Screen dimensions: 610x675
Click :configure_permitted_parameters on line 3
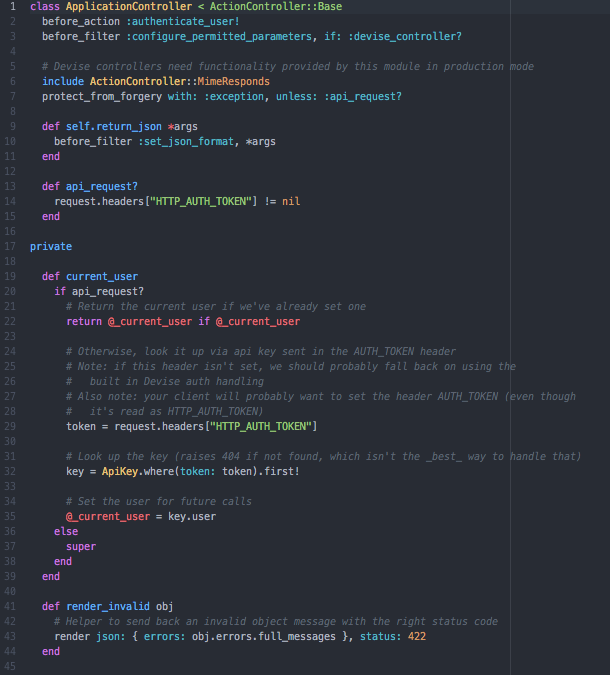(219, 37)
